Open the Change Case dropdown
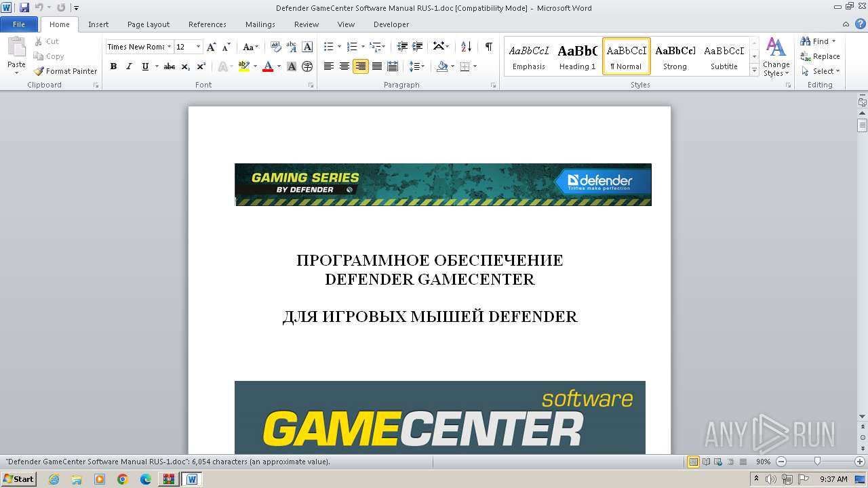The width and height of the screenshot is (868, 488). click(250, 47)
